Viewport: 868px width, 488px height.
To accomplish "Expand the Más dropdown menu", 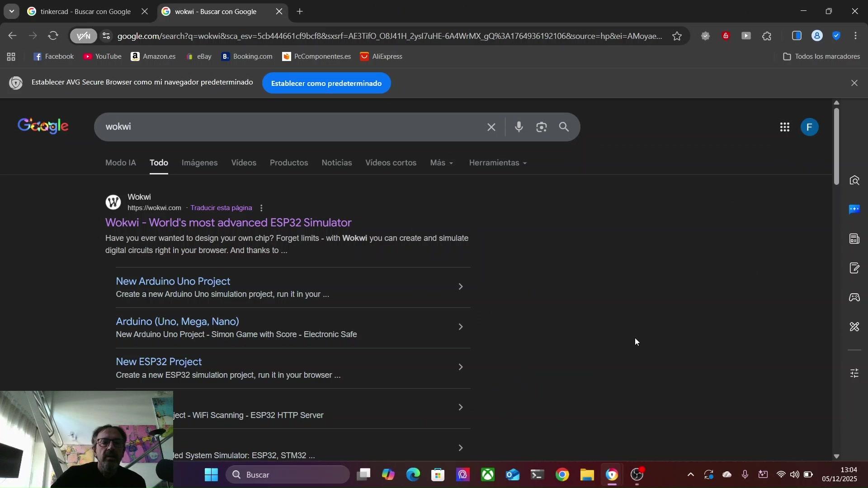I will [442, 163].
